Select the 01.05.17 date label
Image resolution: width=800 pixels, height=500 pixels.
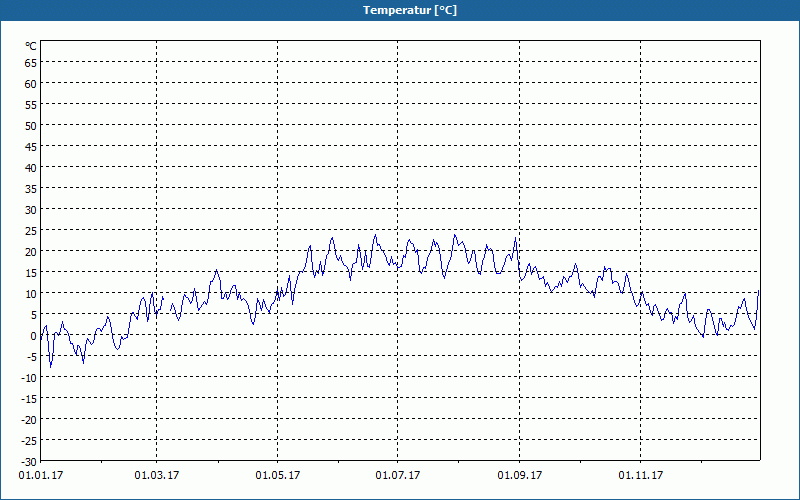(278, 476)
